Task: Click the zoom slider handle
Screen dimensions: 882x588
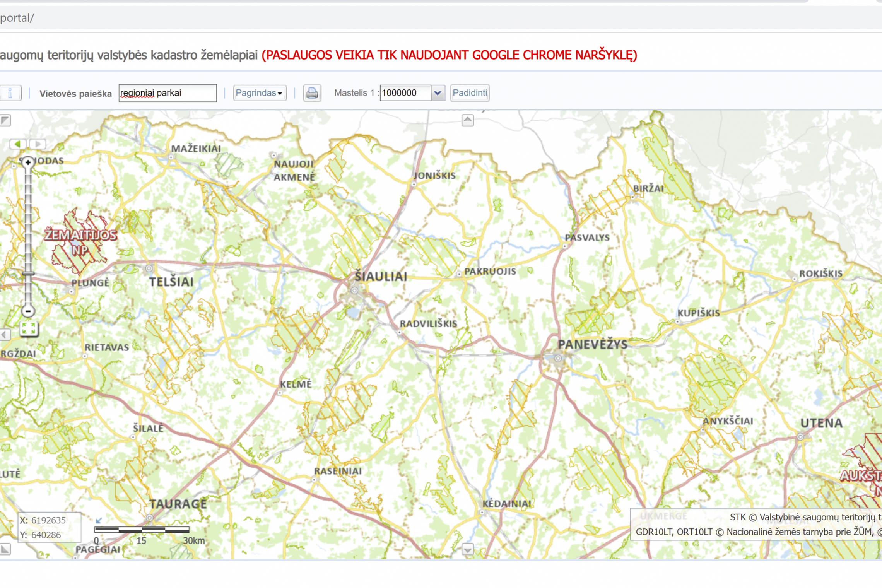Action: point(28,274)
